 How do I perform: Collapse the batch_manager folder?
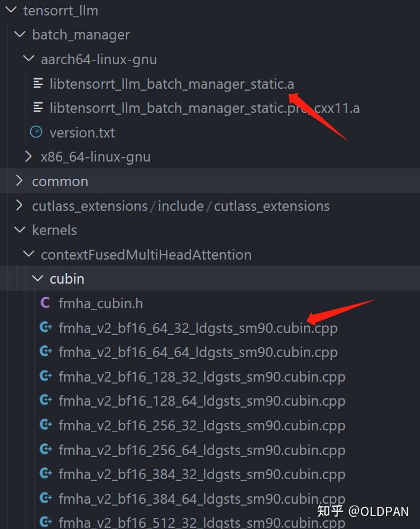point(20,35)
